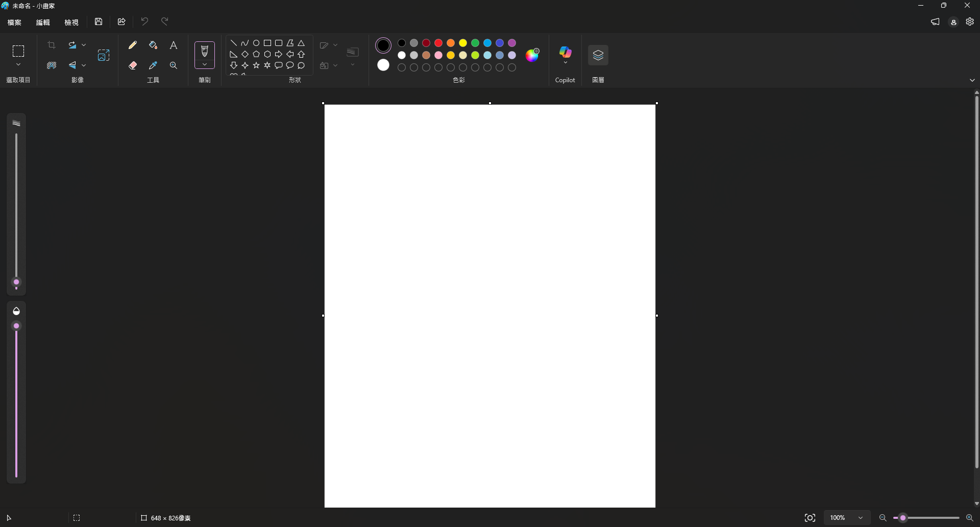Click the Undo button
The image size is (980, 527).
[x=144, y=21]
